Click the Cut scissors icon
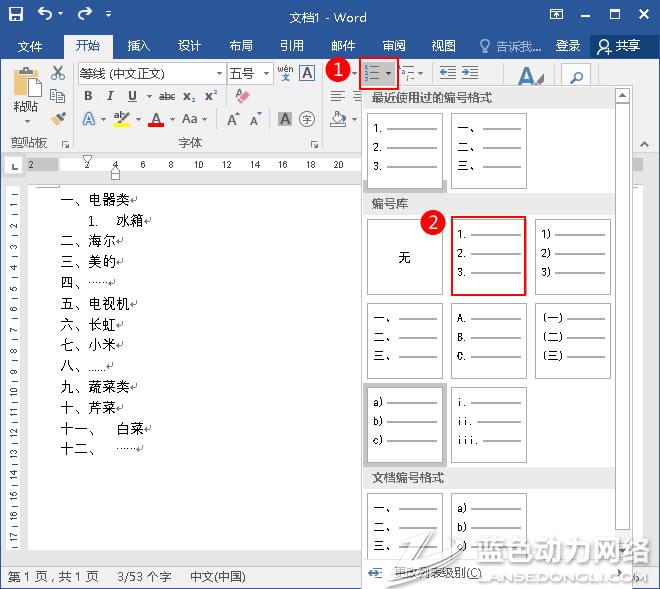The image size is (660, 589). pyautogui.click(x=58, y=73)
